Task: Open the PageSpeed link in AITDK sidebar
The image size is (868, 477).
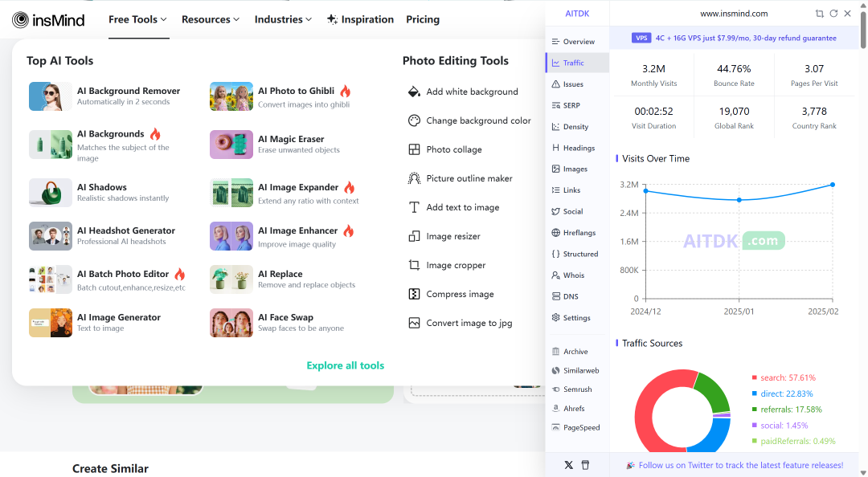Action: pos(577,427)
